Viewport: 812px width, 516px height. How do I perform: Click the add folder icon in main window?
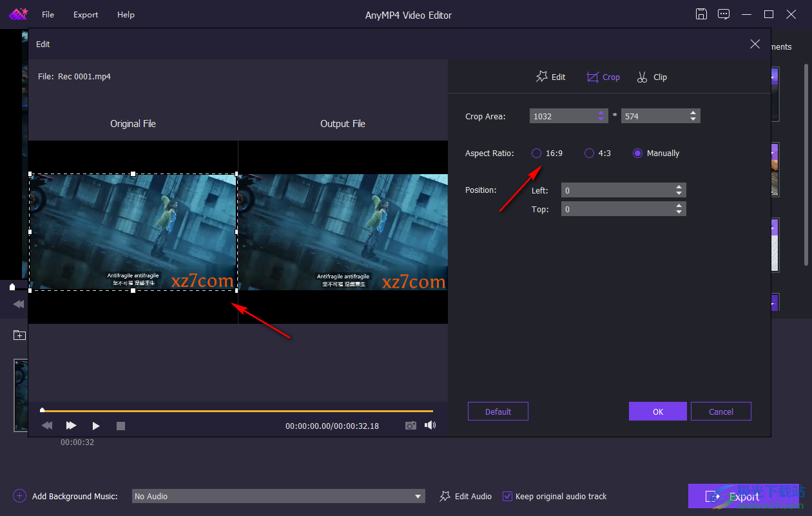pos(19,335)
